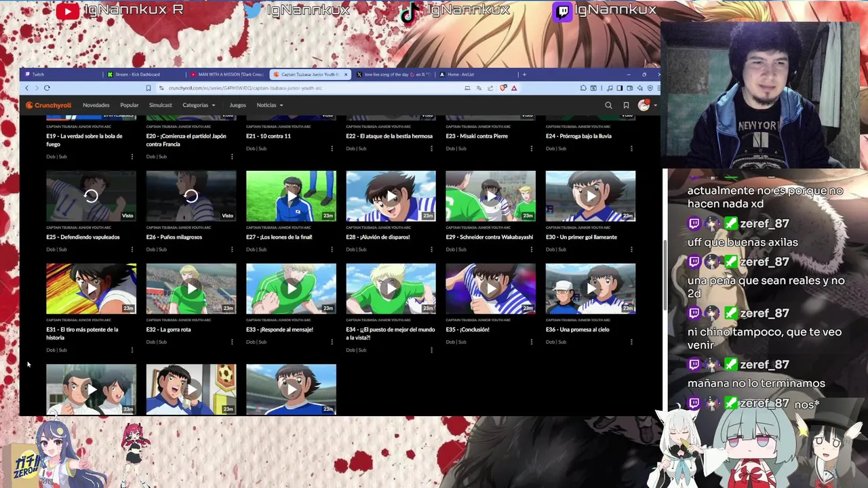Viewport: 868px width, 488px height.
Task: Open a new browser tab with plus
Action: click(524, 75)
